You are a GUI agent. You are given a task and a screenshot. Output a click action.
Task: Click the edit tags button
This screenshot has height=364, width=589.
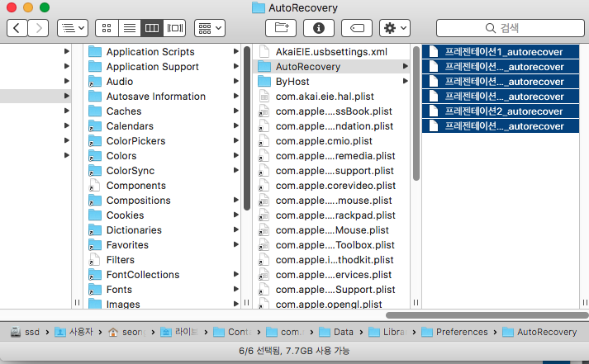click(357, 28)
